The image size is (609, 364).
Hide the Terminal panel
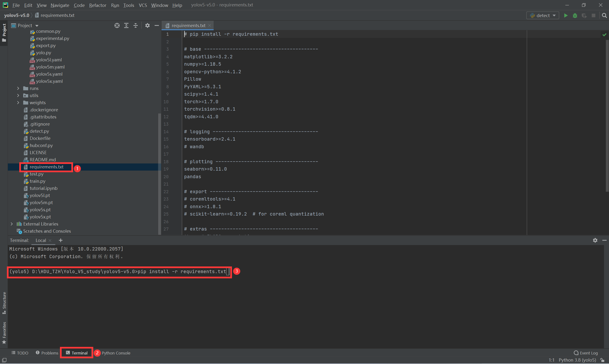(x=604, y=240)
